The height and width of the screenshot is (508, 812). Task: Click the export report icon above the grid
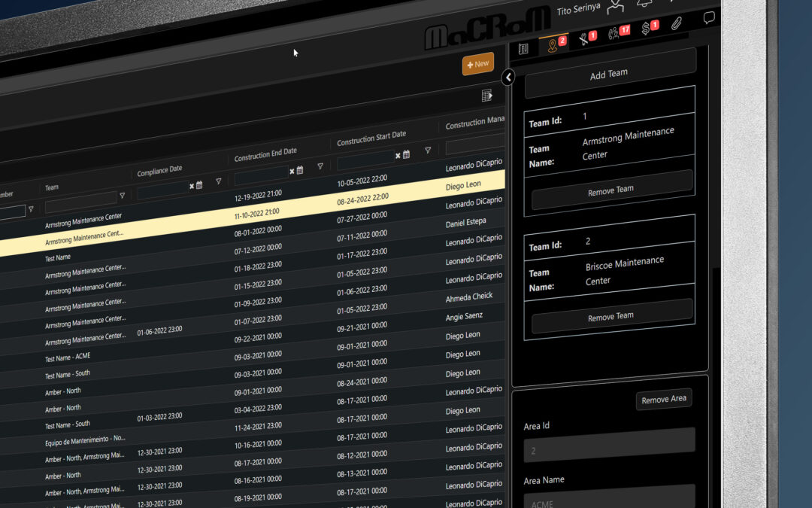point(486,94)
